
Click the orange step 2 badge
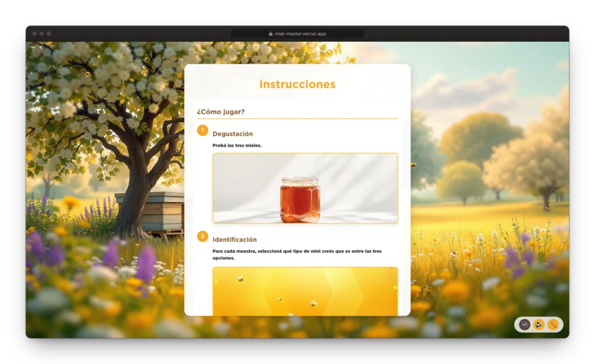203,236
